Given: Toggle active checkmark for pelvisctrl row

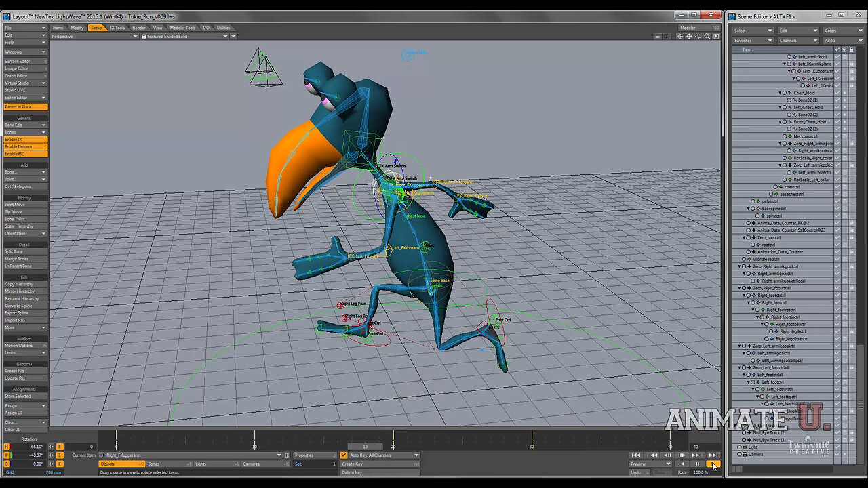Looking at the screenshot, I should click(x=837, y=201).
